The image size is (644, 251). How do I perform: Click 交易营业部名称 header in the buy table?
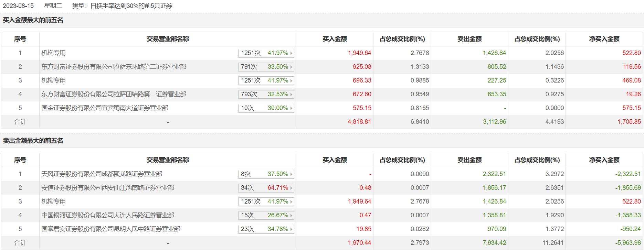click(168, 39)
